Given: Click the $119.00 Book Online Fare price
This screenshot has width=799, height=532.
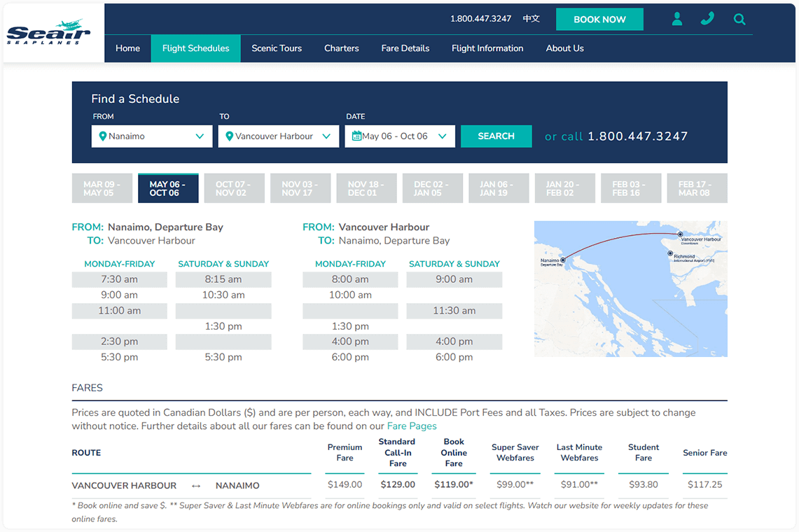Looking at the screenshot, I should click(454, 484).
